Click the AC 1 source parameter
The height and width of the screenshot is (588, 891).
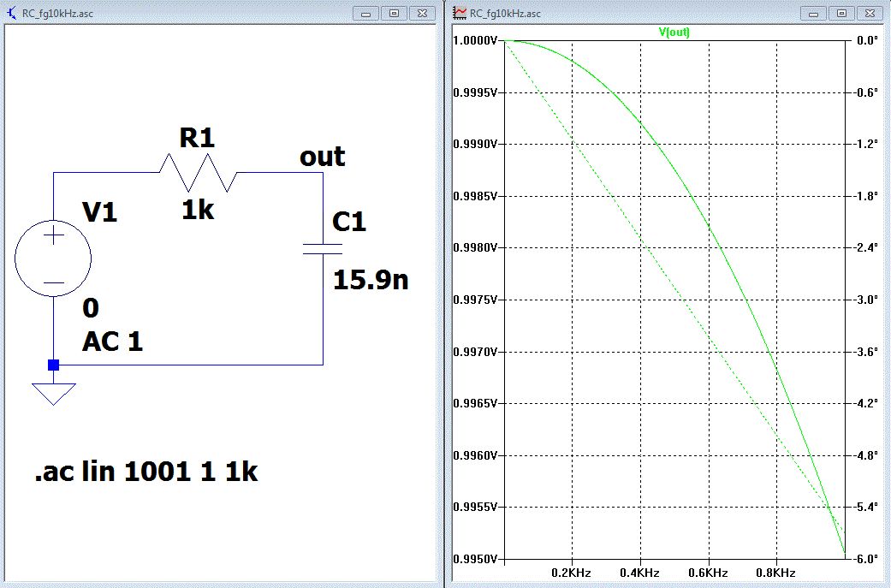point(112,342)
